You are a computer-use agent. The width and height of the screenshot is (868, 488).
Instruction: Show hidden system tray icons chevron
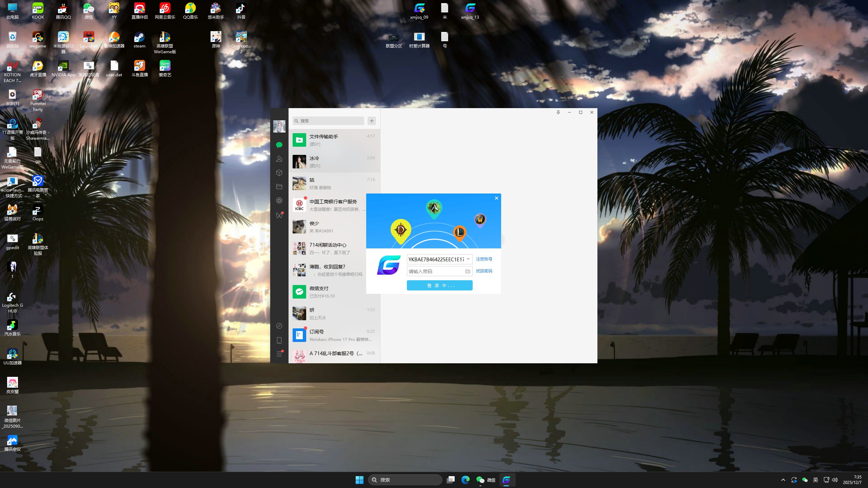click(783, 480)
